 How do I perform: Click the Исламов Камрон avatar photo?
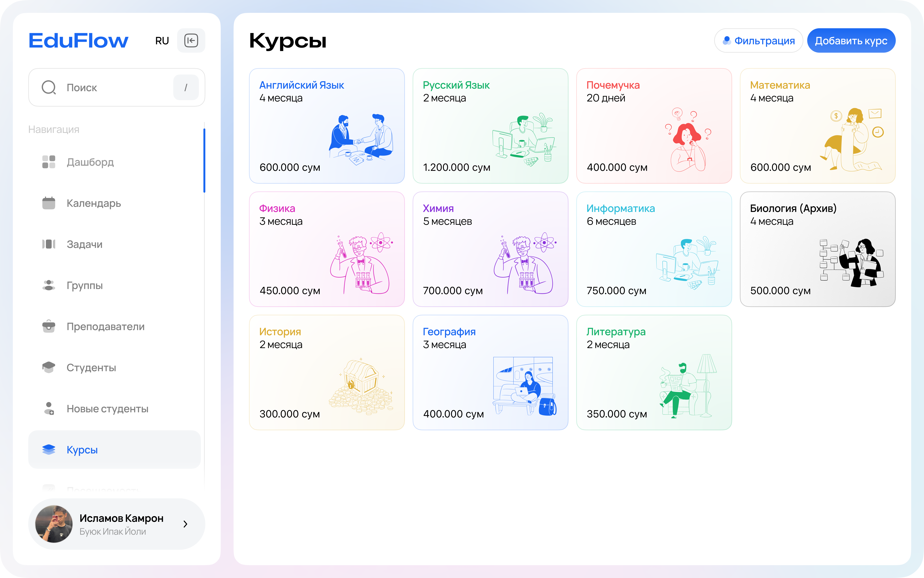(54, 524)
